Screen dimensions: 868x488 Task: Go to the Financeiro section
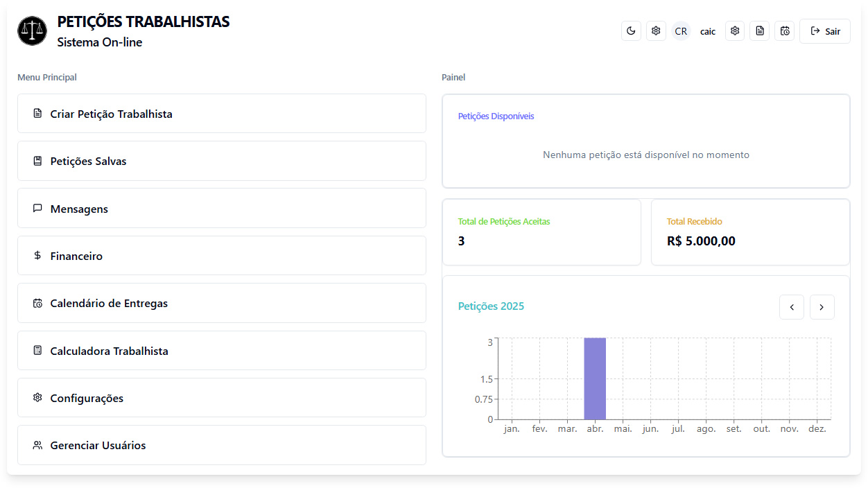coord(222,256)
